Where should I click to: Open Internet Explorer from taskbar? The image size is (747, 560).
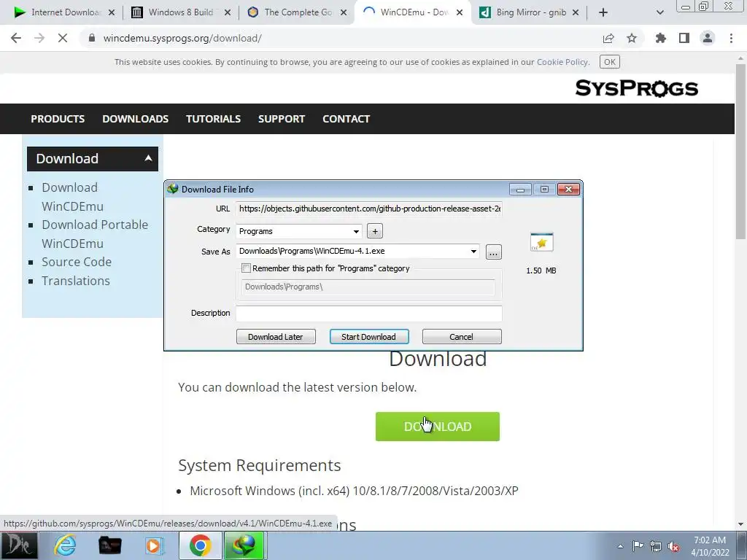[x=65, y=545]
